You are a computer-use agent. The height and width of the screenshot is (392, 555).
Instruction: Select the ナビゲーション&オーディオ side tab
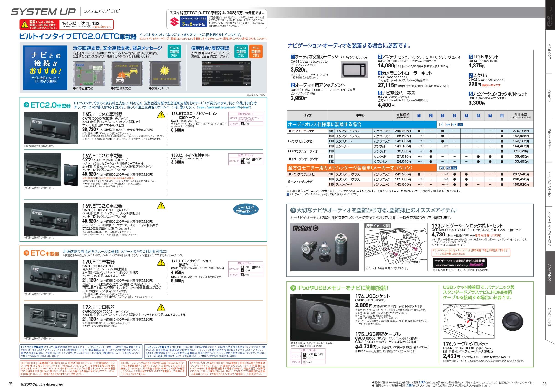coord(550,229)
